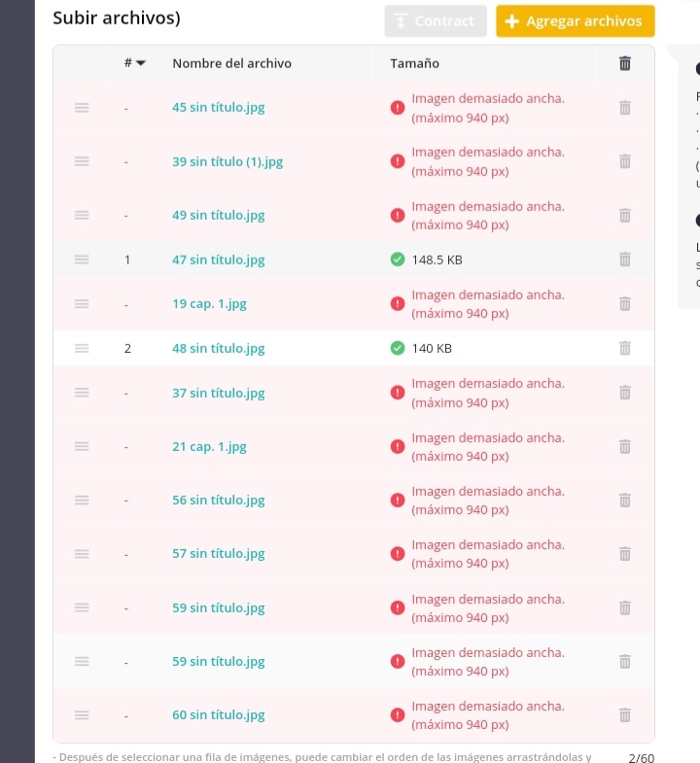The image size is (700, 763).
Task: Click drag handle for 19 cap. 1.jpg
Action: [82, 303]
